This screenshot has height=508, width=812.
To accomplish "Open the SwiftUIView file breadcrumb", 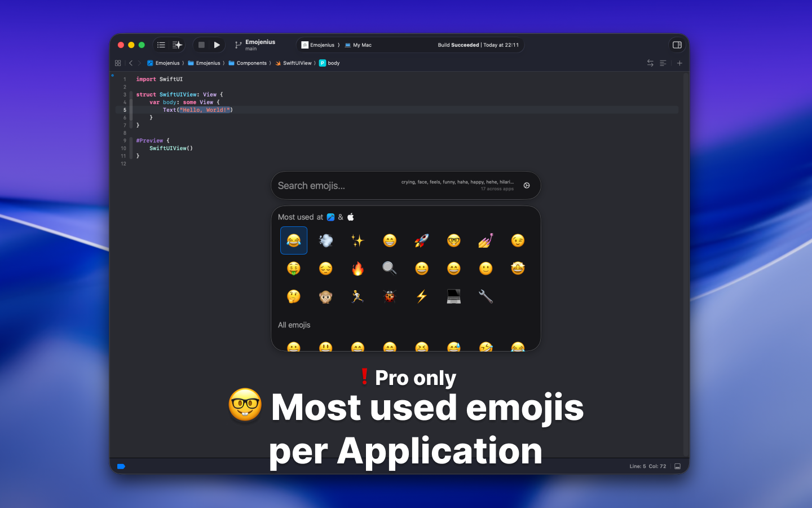I will (x=293, y=63).
